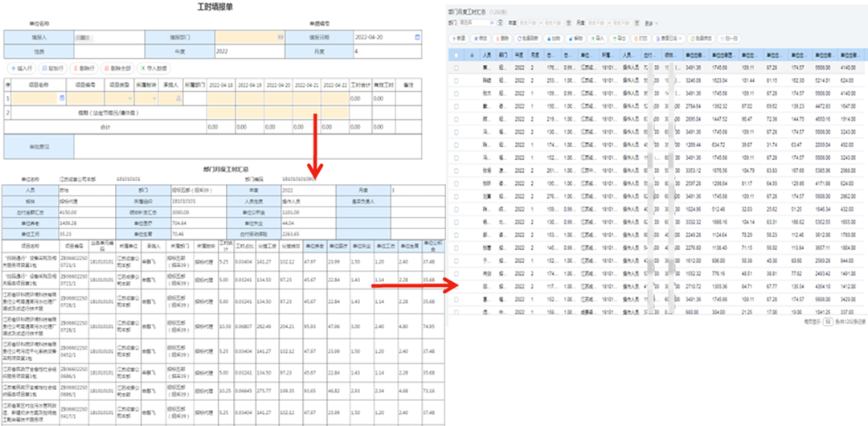Check the first row checkbox in summary list
The height and width of the screenshot is (426, 868).
point(457,69)
